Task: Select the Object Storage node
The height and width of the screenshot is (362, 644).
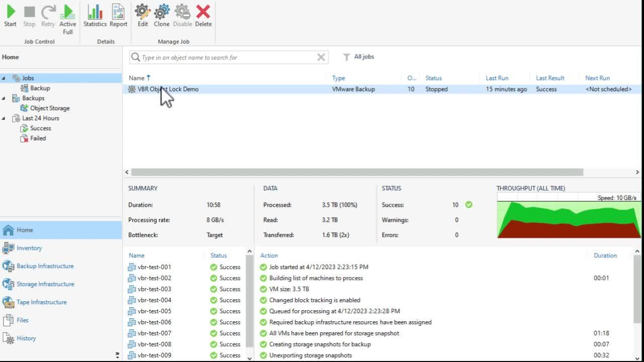Action: (49, 108)
